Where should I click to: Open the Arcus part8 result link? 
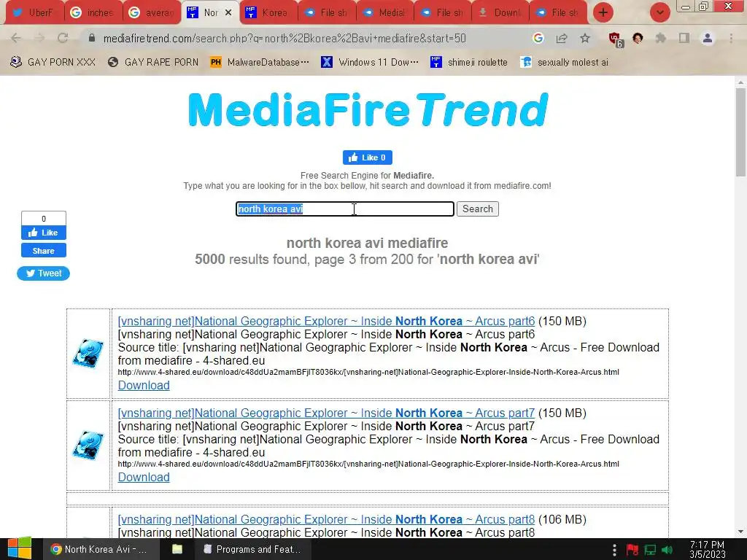326,519
